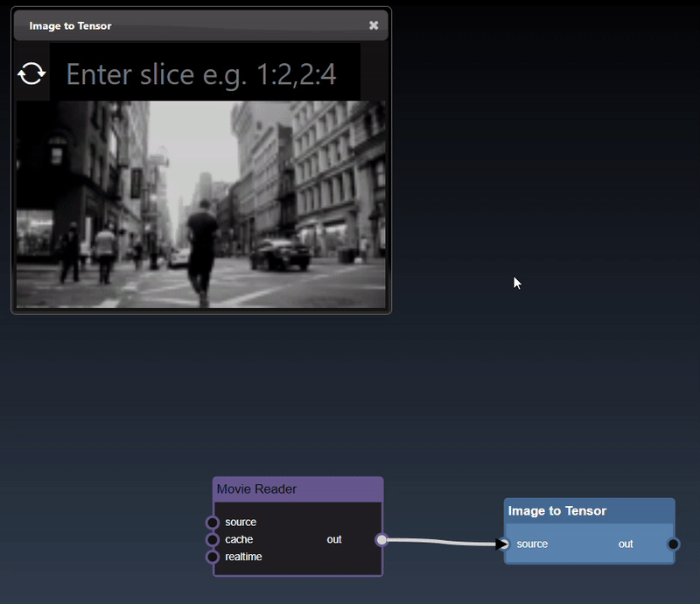The height and width of the screenshot is (604, 700).
Task: Click the 'source' label in Image to Tensor node
Action: tap(532, 544)
